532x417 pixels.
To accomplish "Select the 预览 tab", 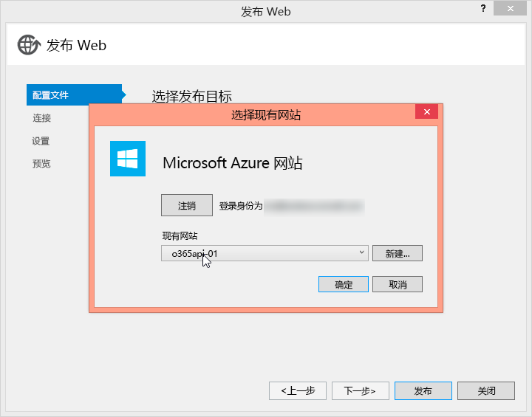I will coord(41,164).
